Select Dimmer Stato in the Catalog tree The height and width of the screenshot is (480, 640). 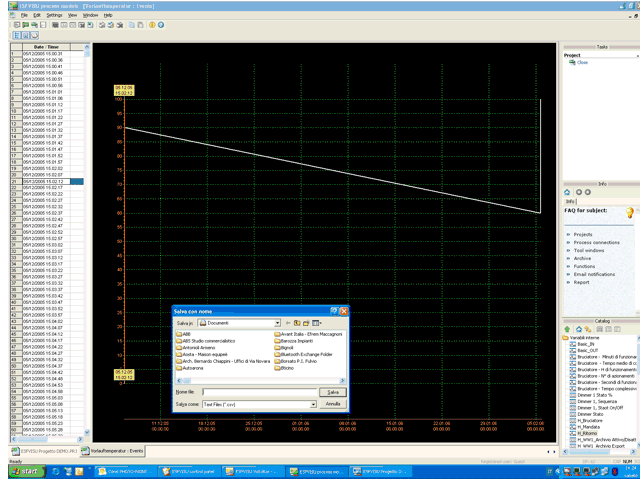590,414
